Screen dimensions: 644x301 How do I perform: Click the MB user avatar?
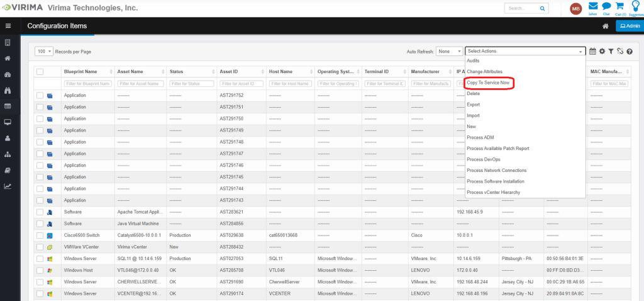pyautogui.click(x=575, y=8)
